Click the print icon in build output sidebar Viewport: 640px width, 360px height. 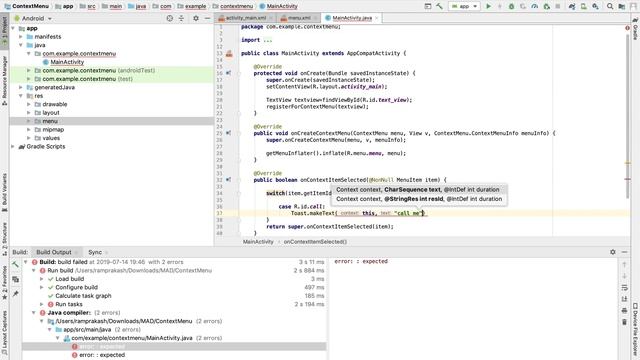[624, 311]
